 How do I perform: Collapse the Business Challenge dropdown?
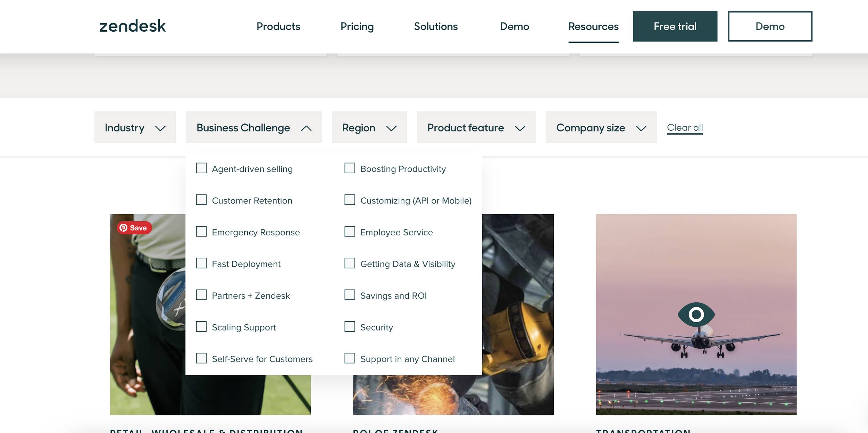(x=254, y=127)
